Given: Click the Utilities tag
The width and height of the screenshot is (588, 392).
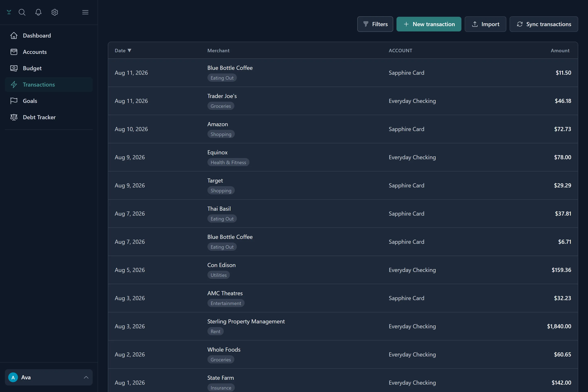Looking at the screenshot, I should pos(218,275).
